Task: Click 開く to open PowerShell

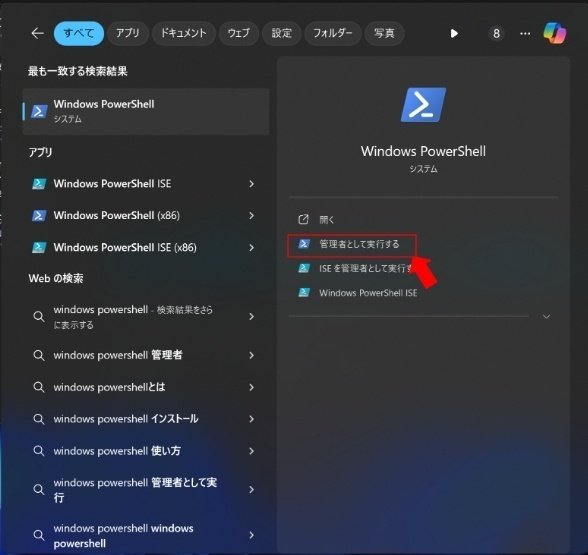Action: pos(327,220)
